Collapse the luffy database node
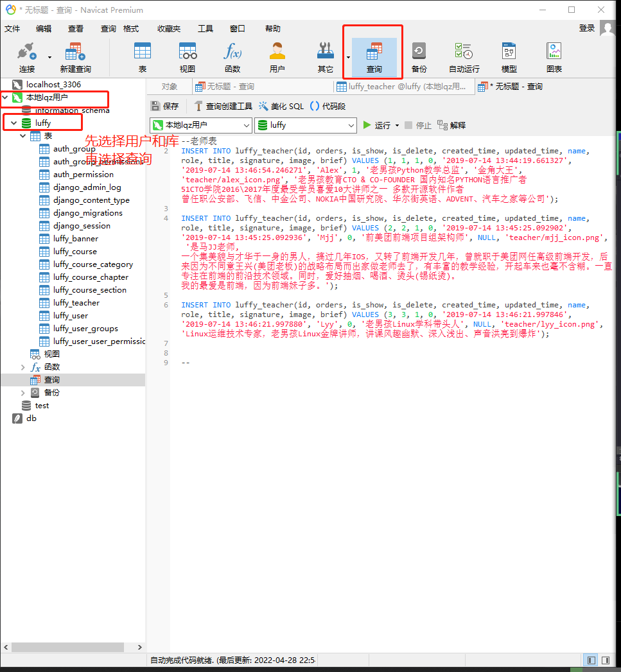The height and width of the screenshot is (672, 621). pos(13,123)
